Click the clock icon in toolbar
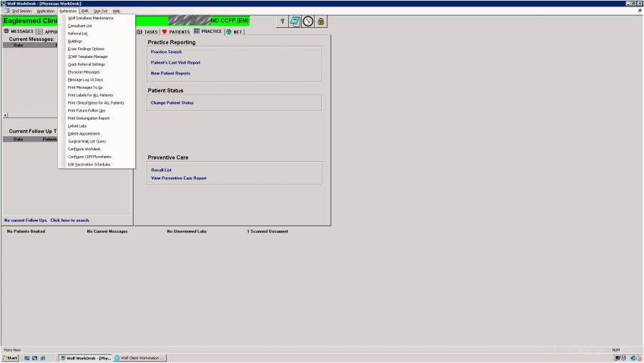 coord(308,22)
